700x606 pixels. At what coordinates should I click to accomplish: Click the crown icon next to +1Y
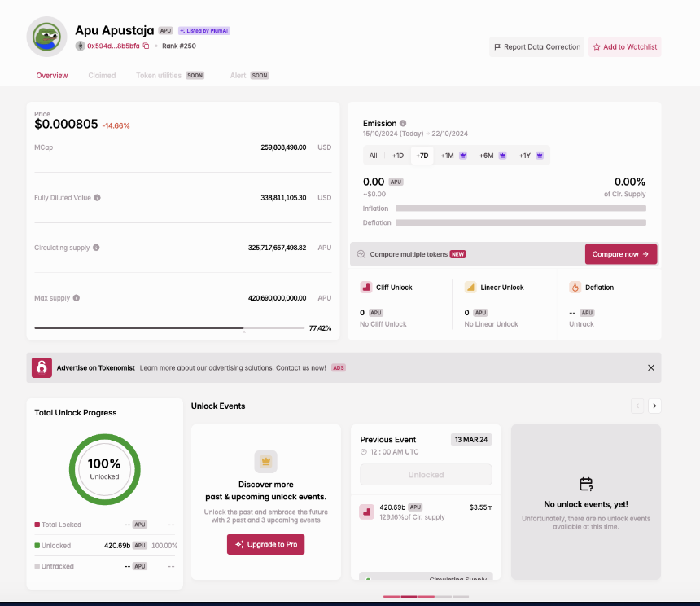[x=540, y=156]
